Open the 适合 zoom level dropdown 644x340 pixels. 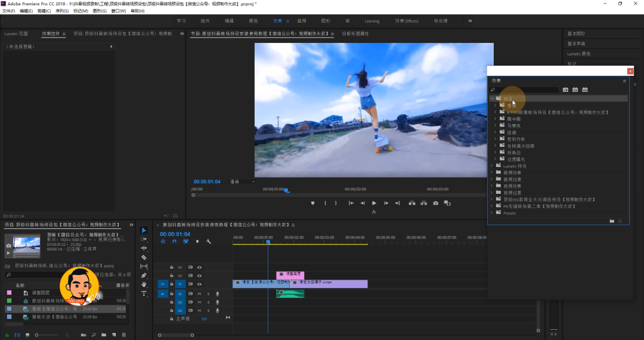click(x=242, y=181)
